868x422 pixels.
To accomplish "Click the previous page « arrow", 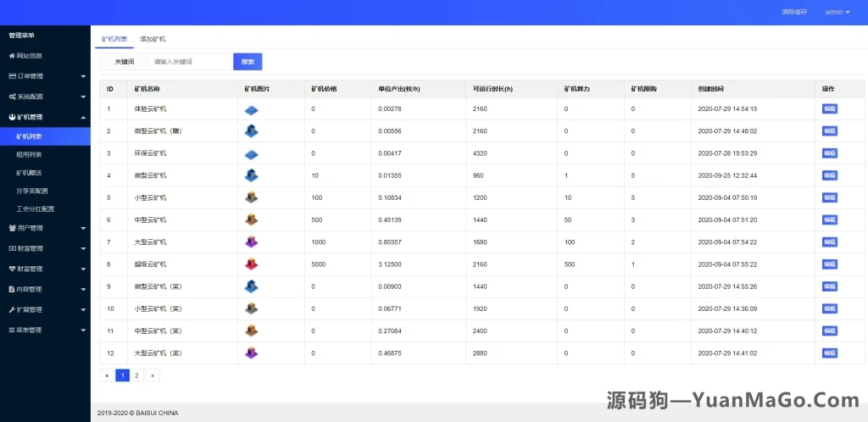I will (107, 375).
